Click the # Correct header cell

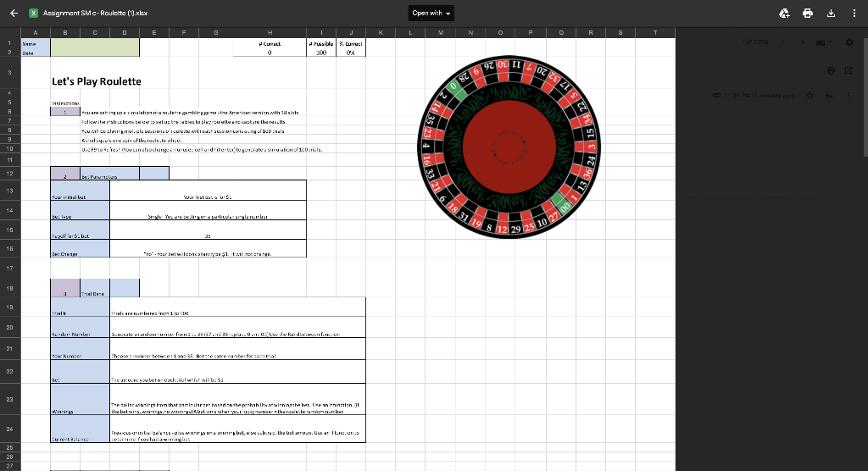click(x=270, y=43)
